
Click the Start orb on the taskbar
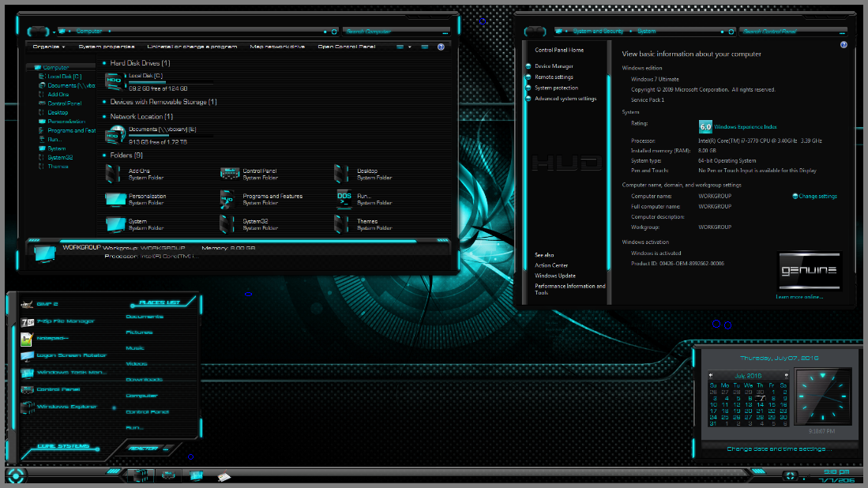coord(16,475)
